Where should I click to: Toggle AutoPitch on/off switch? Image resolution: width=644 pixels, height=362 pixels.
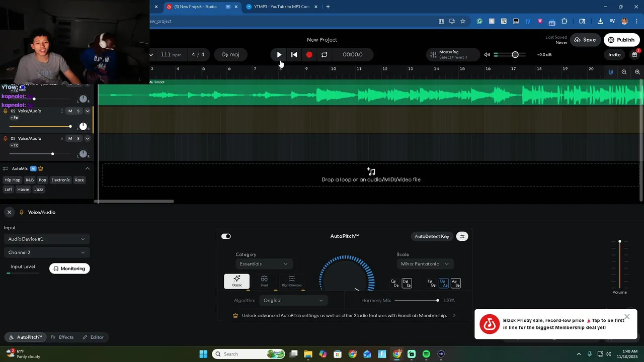click(x=226, y=236)
